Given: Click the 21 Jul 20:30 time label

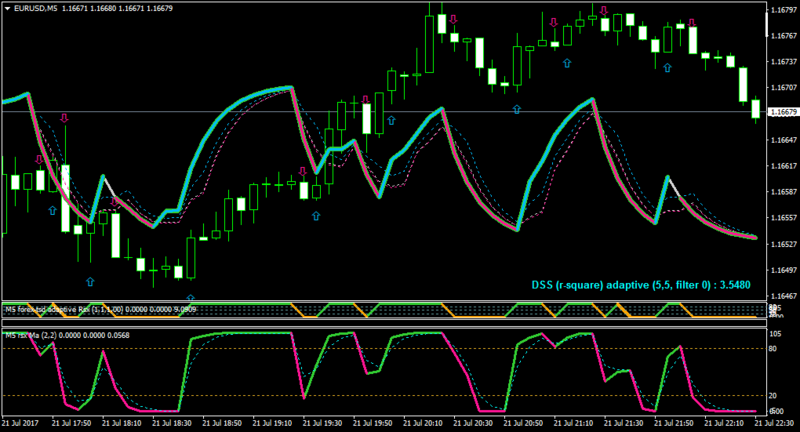Looking at the screenshot, I should 473,423.
